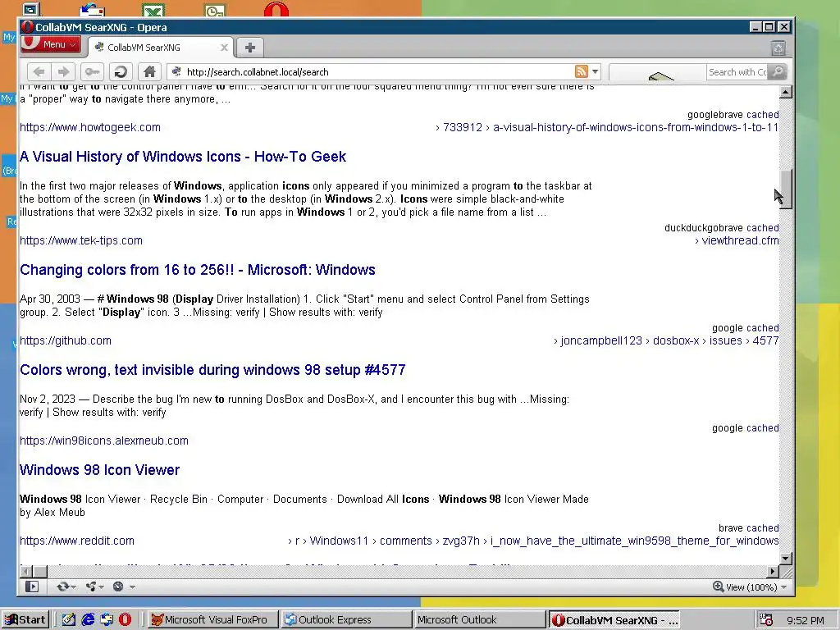The image size is (840, 630).
Task: Click the notepad-pencil quick launch icon
Action: pos(69,620)
